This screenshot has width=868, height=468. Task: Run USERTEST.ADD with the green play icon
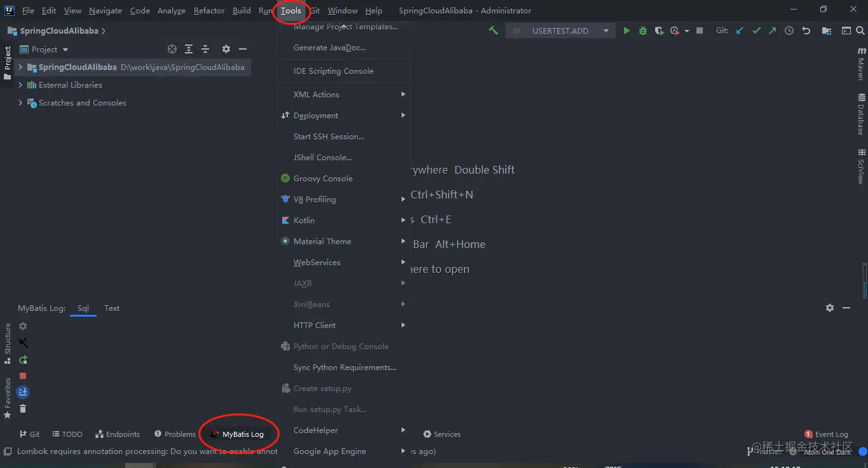click(627, 31)
